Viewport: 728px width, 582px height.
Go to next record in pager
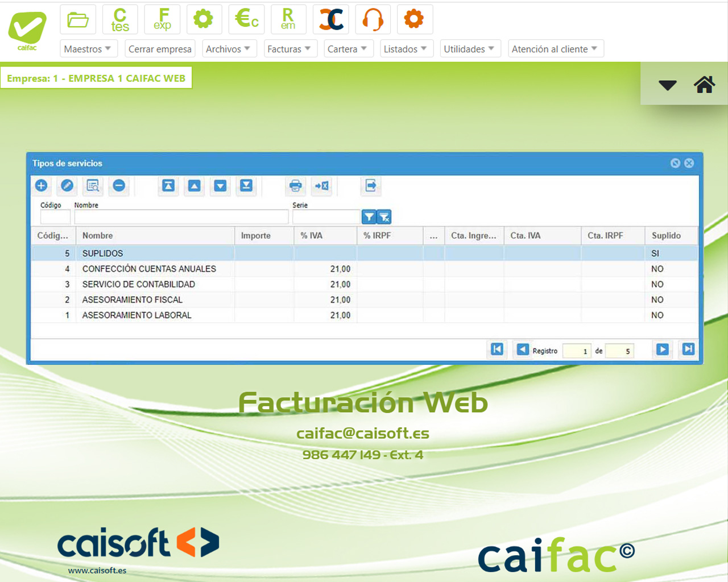click(662, 349)
